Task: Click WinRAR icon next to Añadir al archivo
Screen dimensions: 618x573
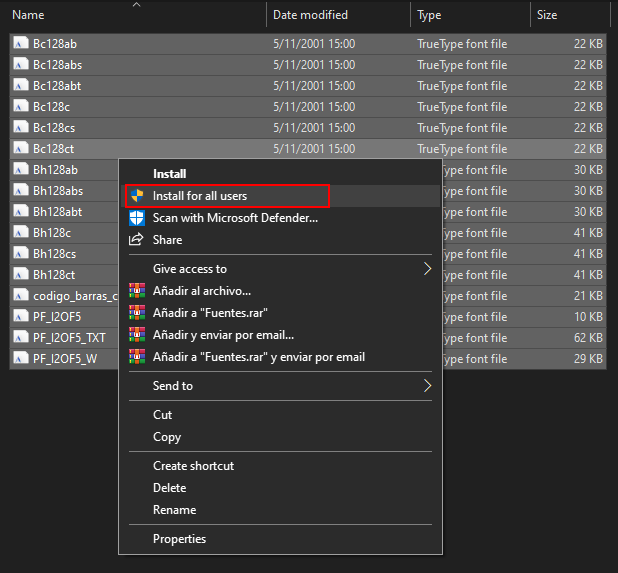Action: click(x=137, y=291)
